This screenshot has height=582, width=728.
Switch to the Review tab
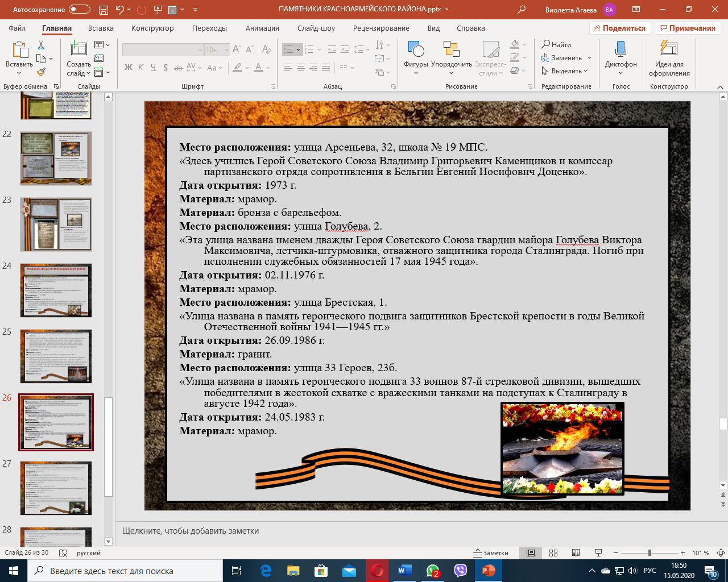(380, 28)
